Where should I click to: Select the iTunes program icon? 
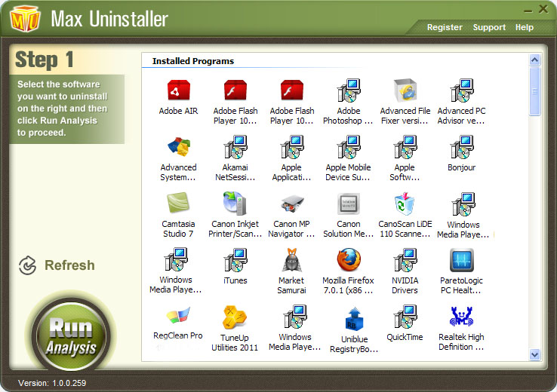(235, 259)
